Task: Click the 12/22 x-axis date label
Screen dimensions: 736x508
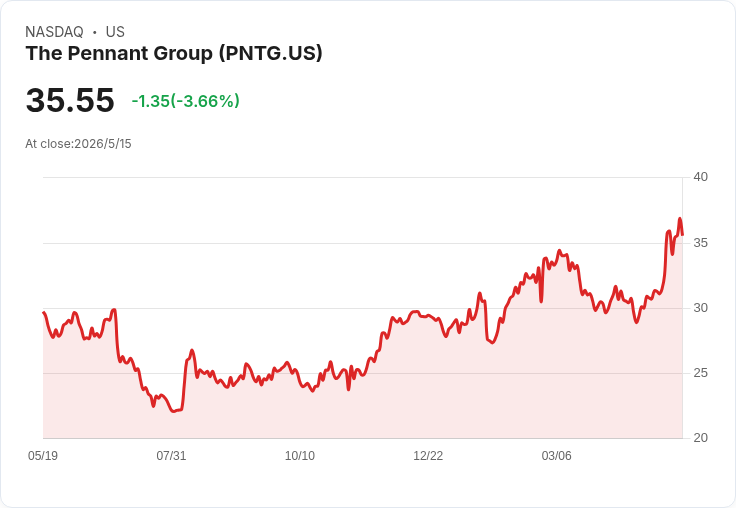Action: tap(428, 455)
